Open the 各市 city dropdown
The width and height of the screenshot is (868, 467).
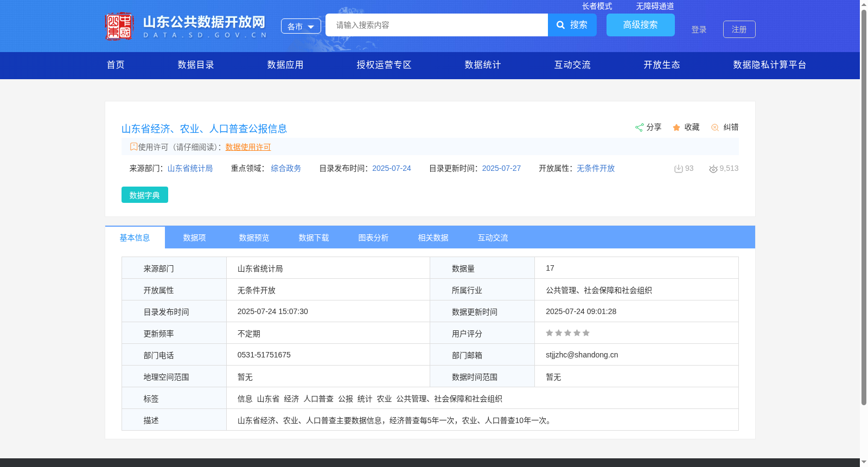[301, 26]
